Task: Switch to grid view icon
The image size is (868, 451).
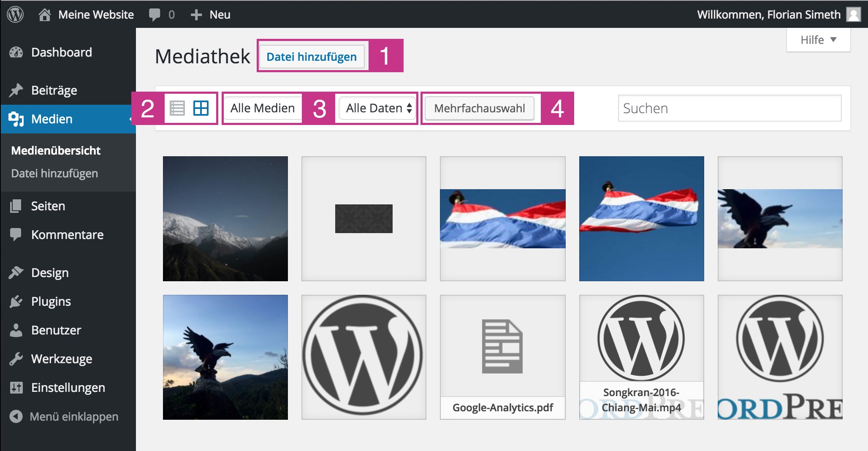Action: pyautogui.click(x=201, y=108)
